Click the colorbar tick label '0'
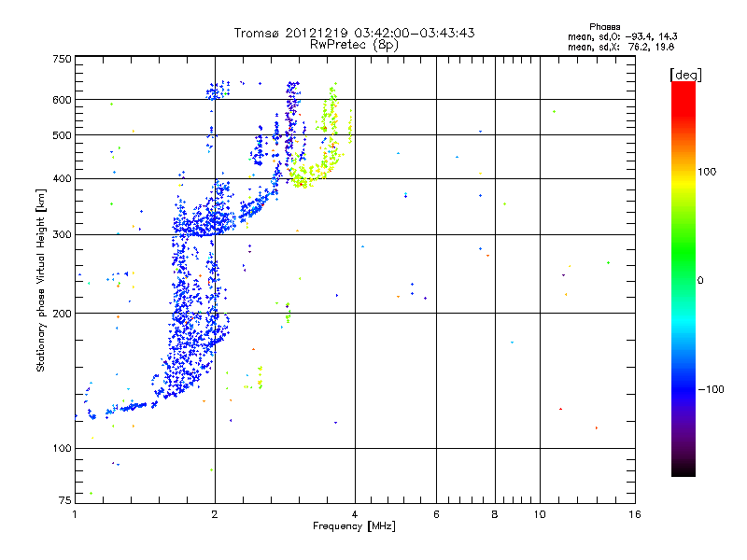This screenshot has width=747, height=560. [x=700, y=281]
